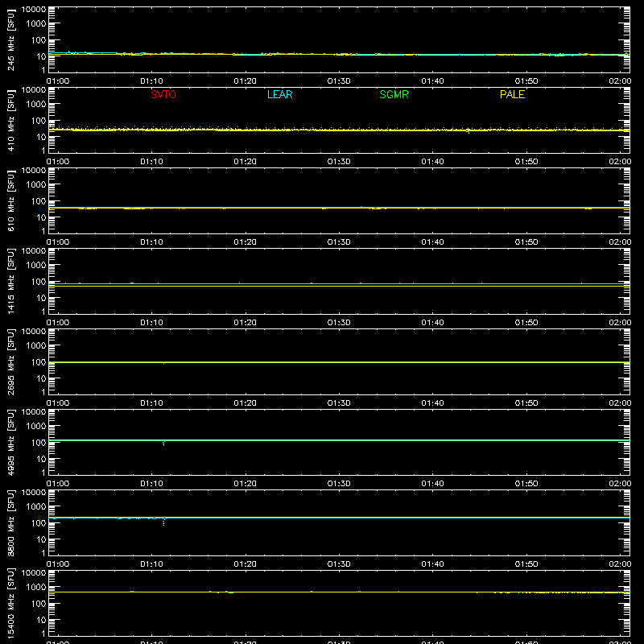
Task: Click the yellow dip near 01:44 in the 410 MHz panel
Action: tap(469, 131)
